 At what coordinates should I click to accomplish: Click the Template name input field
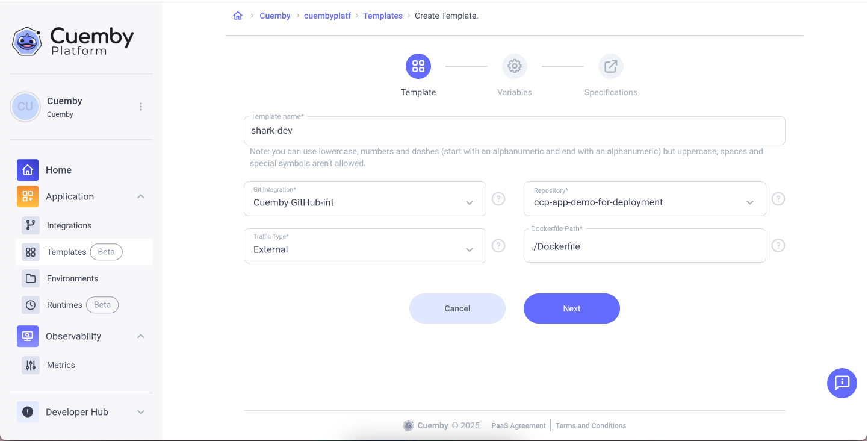pyautogui.click(x=514, y=131)
